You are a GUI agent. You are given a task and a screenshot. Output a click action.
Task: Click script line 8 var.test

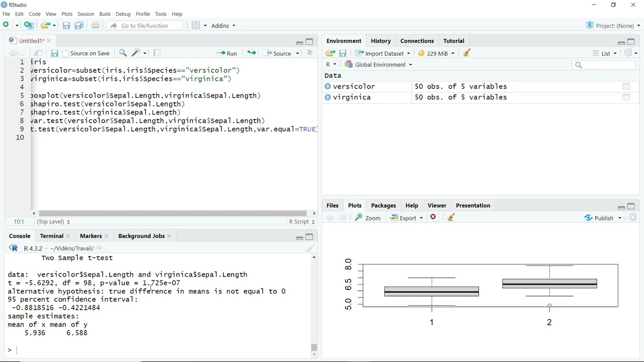[147, 121]
